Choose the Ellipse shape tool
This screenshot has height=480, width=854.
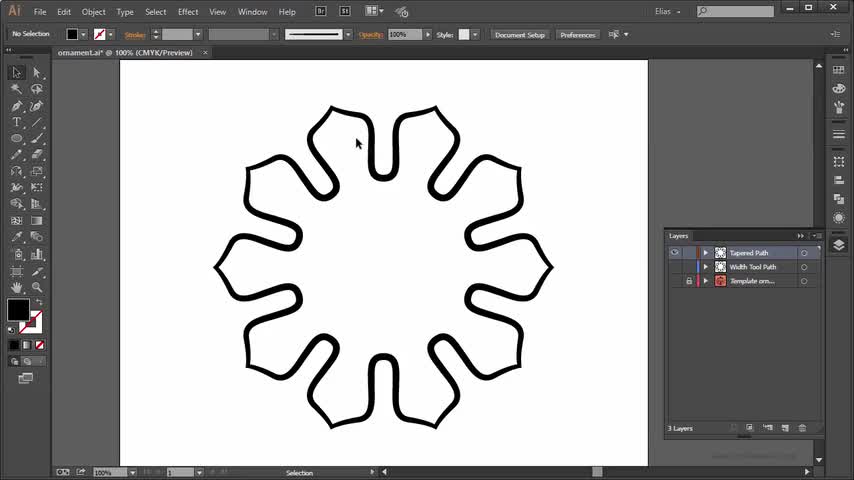16,138
